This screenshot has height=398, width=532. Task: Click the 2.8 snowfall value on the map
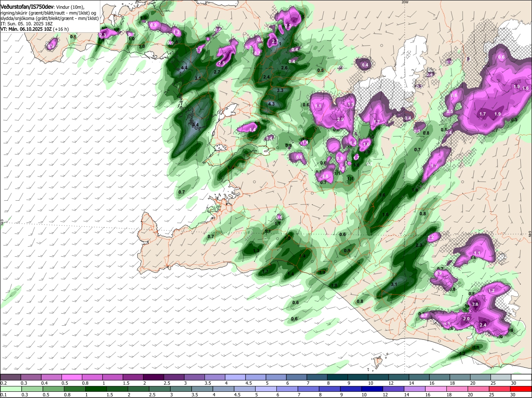click(x=475, y=305)
